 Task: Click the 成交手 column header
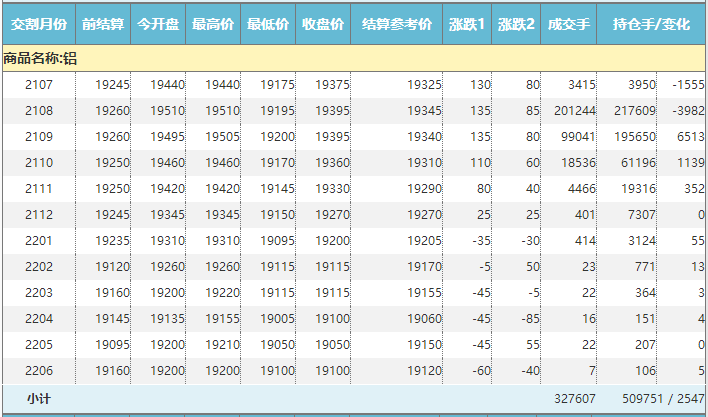[x=569, y=23]
